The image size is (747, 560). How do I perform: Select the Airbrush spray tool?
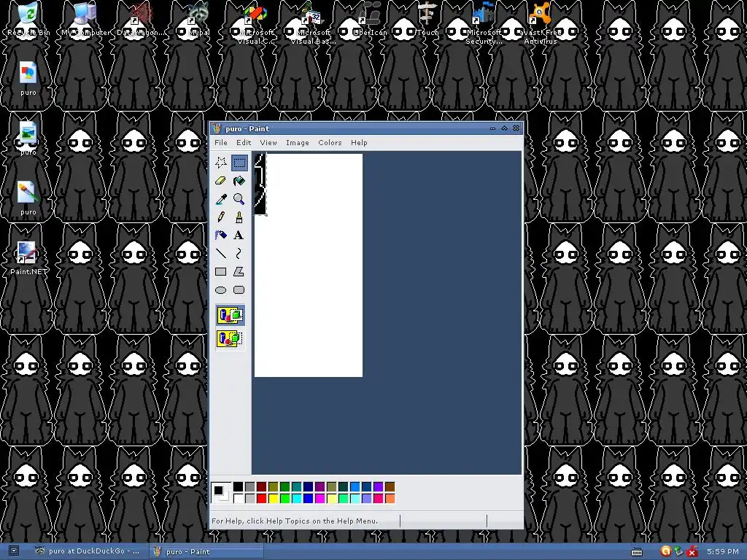(x=220, y=236)
